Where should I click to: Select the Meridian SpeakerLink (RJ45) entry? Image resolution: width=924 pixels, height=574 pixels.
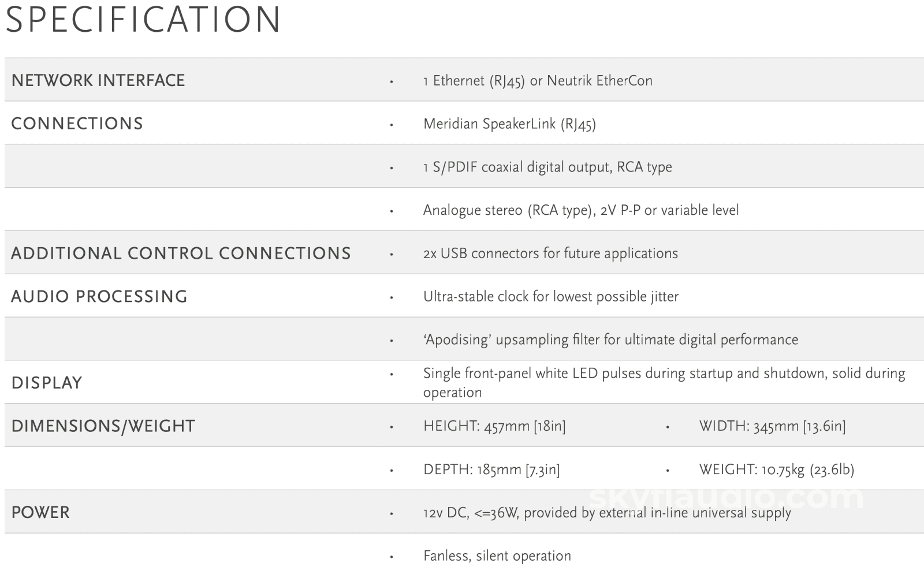(509, 124)
